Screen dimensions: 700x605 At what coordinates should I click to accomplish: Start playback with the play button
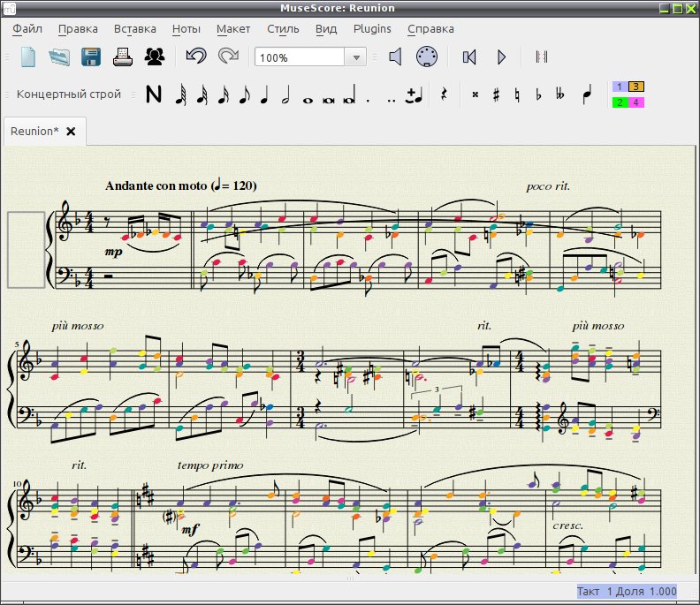click(501, 57)
